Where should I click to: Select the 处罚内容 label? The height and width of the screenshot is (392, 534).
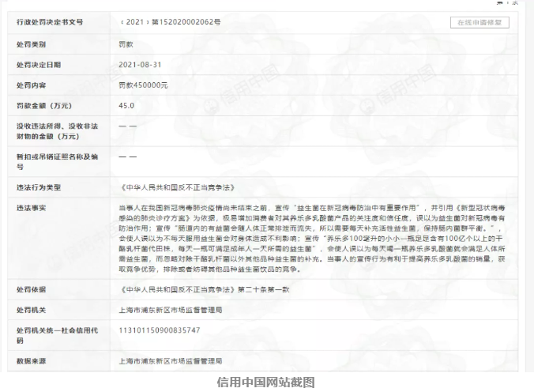click(31, 85)
